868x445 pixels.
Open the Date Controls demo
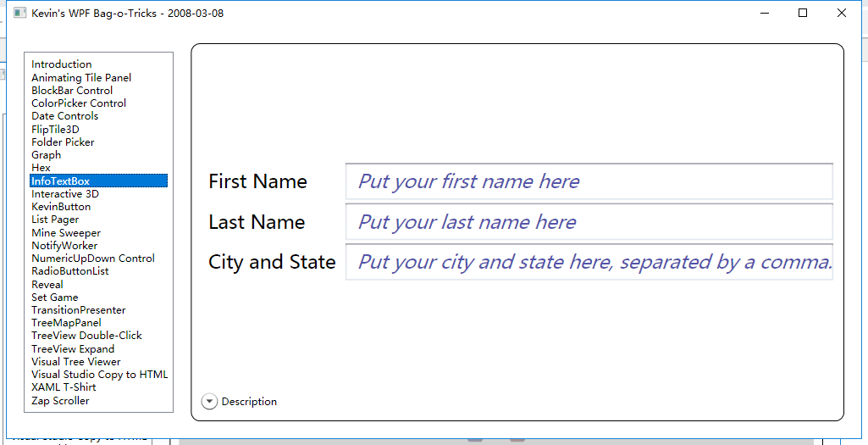coord(64,116)
